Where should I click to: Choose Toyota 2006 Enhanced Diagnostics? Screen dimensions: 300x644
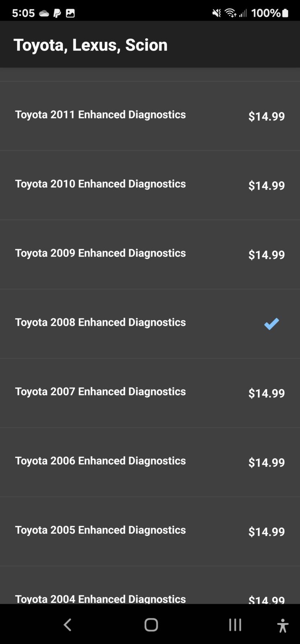150,462
